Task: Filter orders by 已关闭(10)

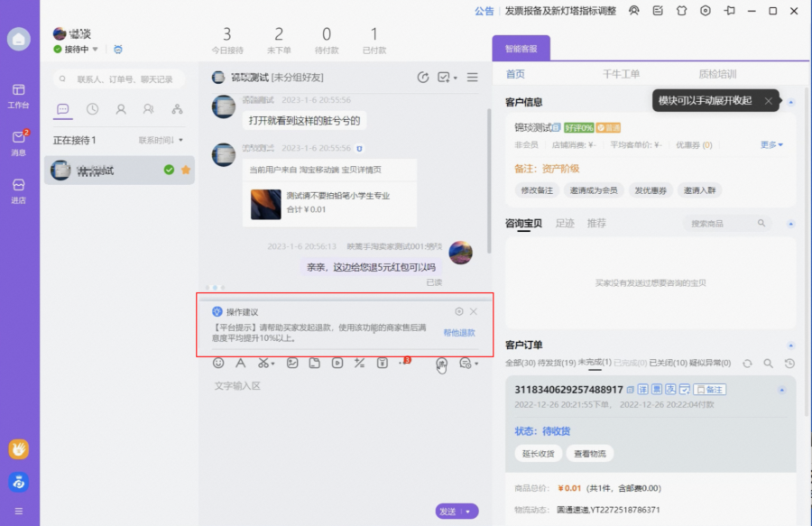Action: pos(668,363)
